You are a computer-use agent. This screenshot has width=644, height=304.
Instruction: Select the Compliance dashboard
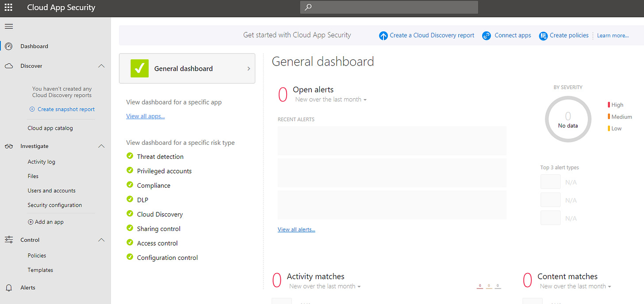(153, 185)
